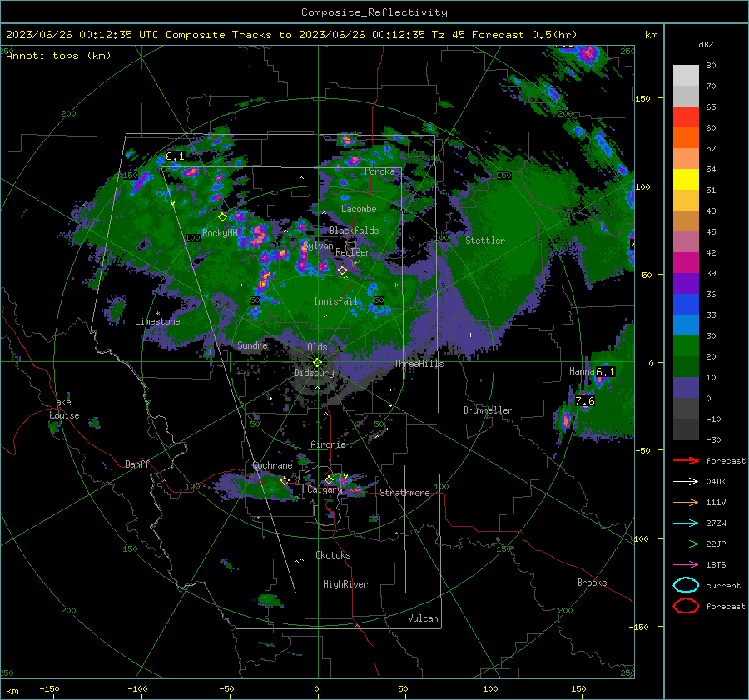Select yellow storm diamond above Calgary label

click(x=329, y=479)
